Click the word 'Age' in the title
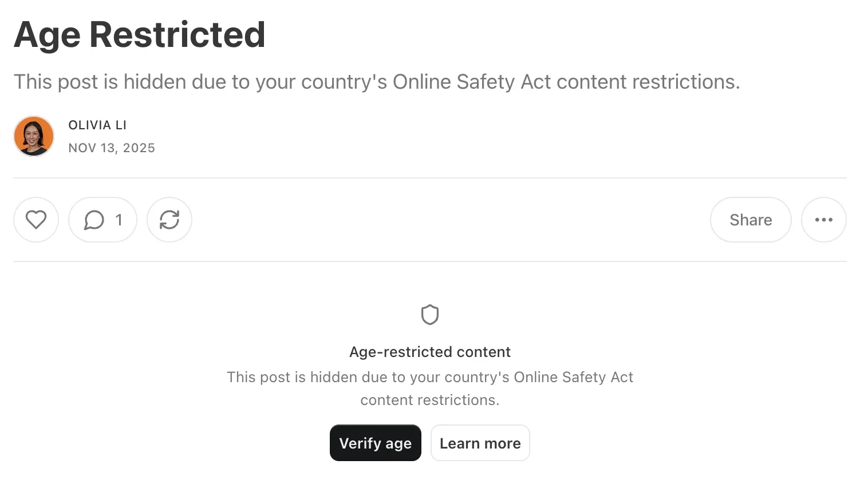This screenshot has width=868, height=492. tap(47, 35)
